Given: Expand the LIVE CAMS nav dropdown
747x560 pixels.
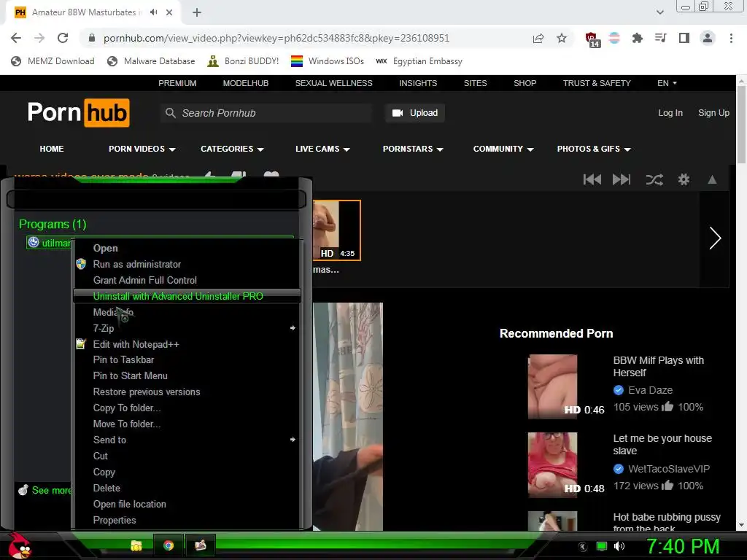Looking at the screenshot, I should click(x=322, y=149).
